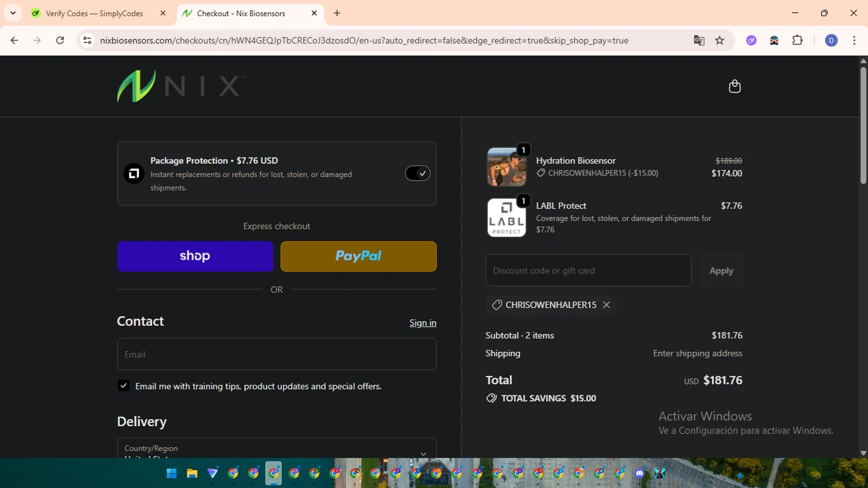
Task: Click the page vertical scrollbar
Action: (863, 126)
